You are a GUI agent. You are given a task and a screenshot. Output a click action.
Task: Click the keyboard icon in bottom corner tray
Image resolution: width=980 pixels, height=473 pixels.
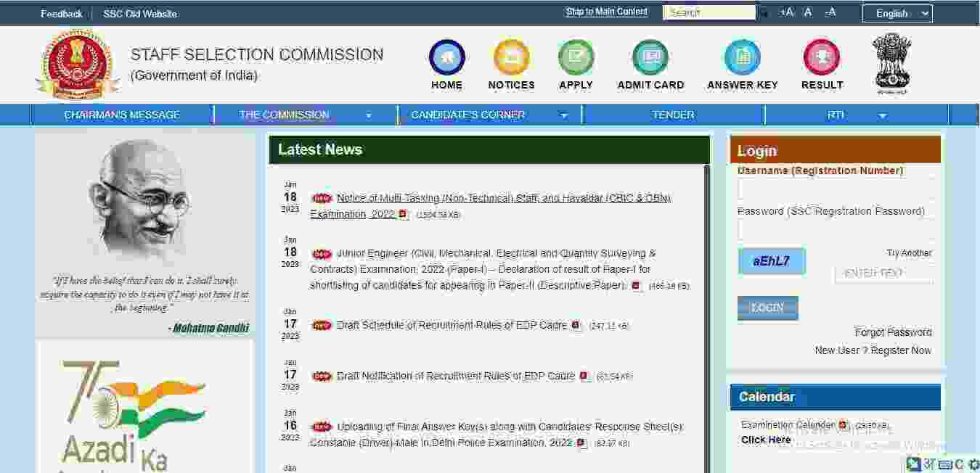945,464
